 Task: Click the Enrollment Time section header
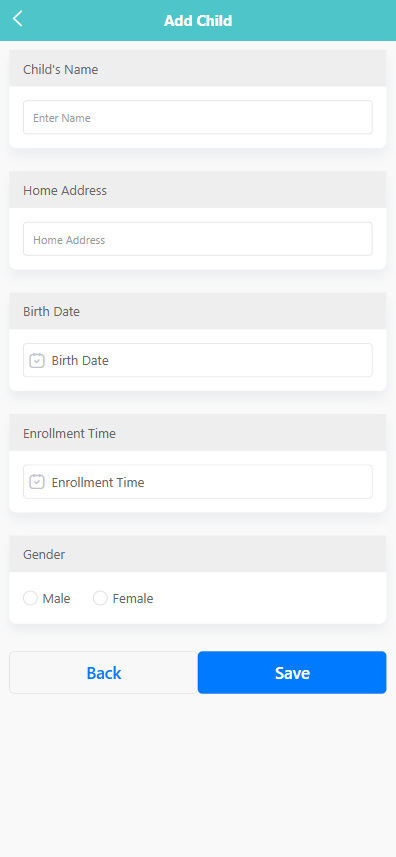click(198, 433)
